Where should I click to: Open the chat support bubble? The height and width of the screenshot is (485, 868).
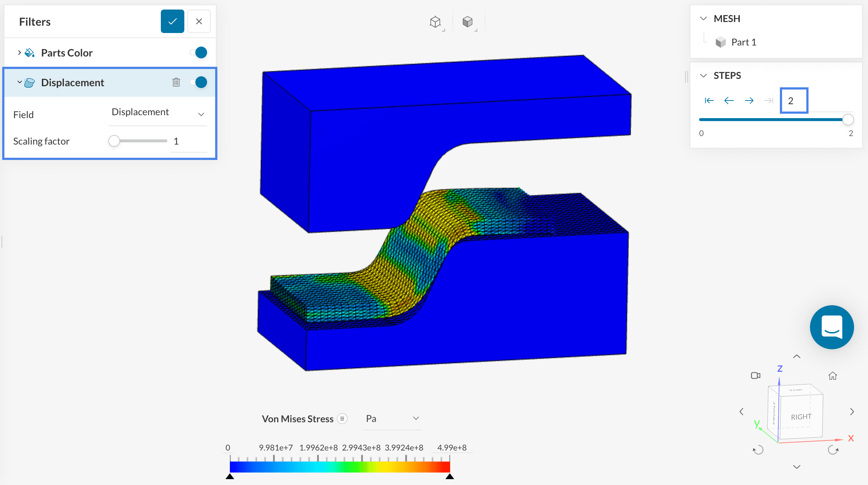tap(832, 327)
